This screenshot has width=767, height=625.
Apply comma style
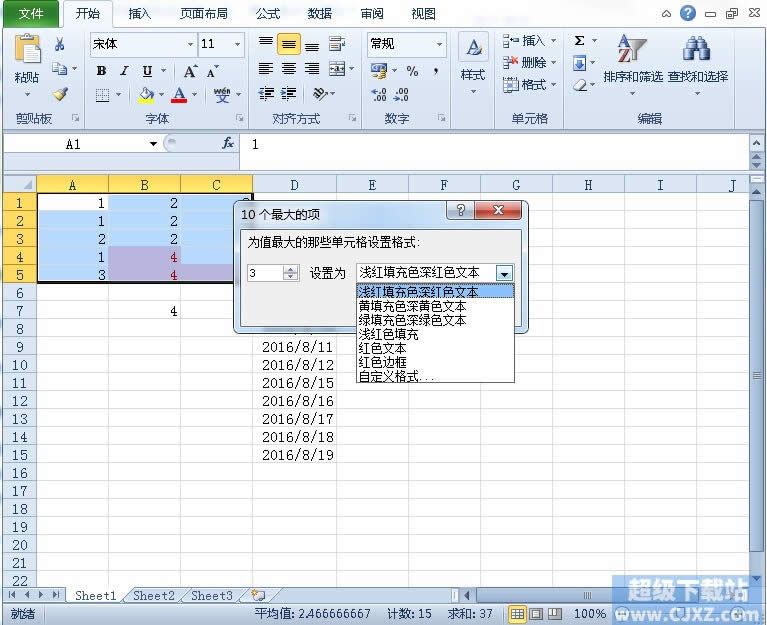click(x=435, y=71)
